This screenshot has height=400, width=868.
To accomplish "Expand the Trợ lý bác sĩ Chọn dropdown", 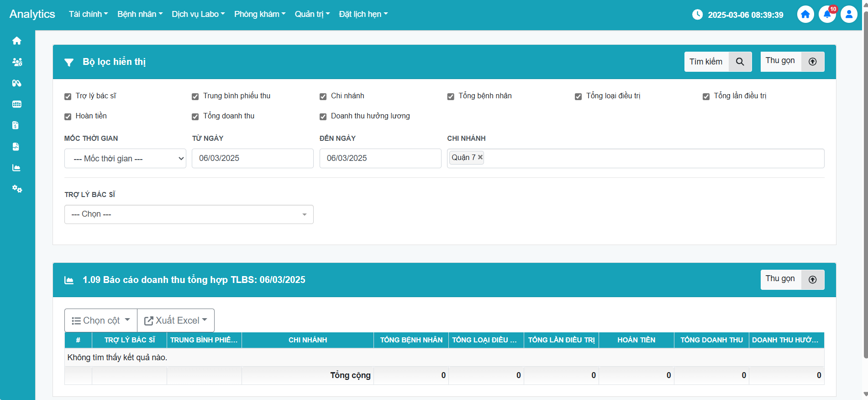I will point(189,214).
